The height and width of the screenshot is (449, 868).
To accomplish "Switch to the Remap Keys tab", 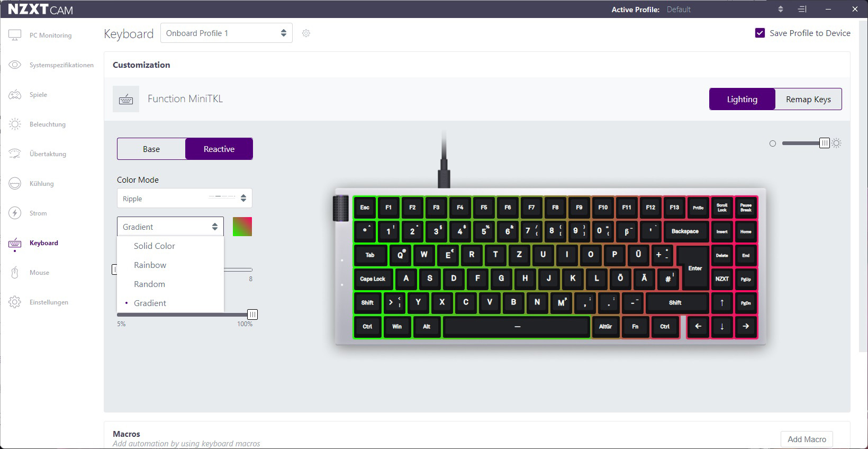I will point(808,99).
